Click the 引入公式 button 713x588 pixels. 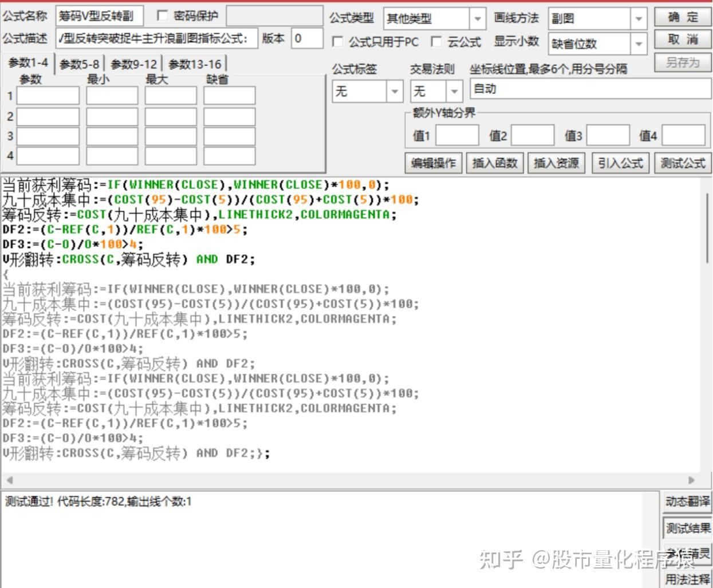point(620,163)
